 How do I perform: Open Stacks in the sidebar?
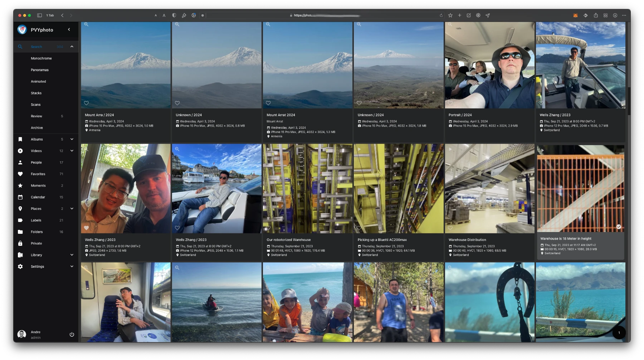coord(36,93)
